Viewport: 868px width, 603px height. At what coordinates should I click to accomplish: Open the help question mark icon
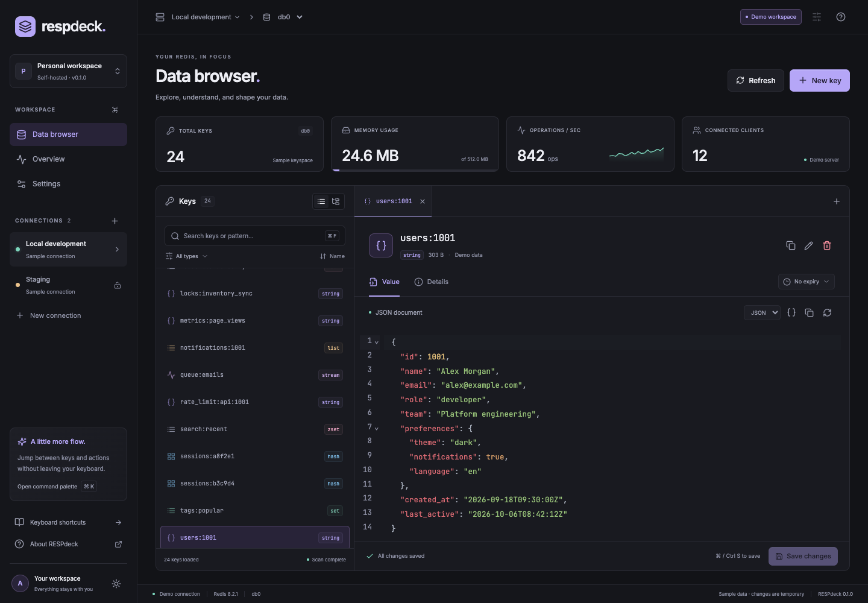coord(841,17)
